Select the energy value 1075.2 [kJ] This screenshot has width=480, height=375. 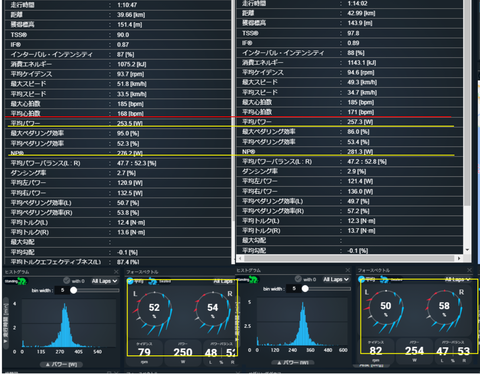(131, 64)
